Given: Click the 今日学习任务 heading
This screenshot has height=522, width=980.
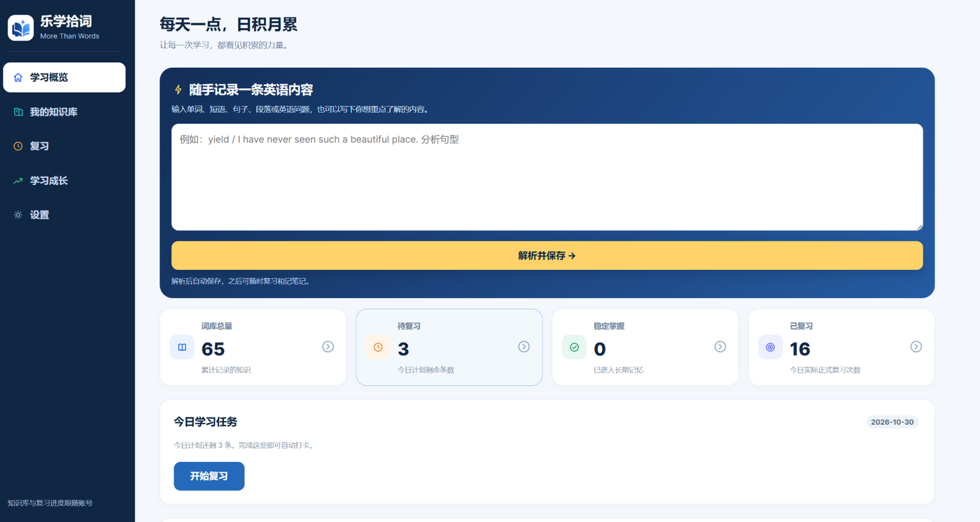Looking at the screenshot, I should [205, 422].
